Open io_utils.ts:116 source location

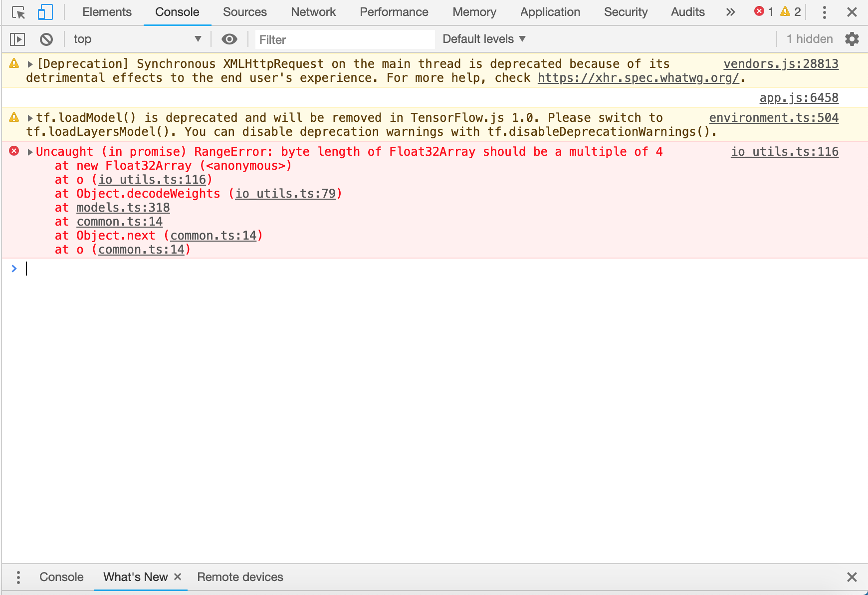click(784, 152)
